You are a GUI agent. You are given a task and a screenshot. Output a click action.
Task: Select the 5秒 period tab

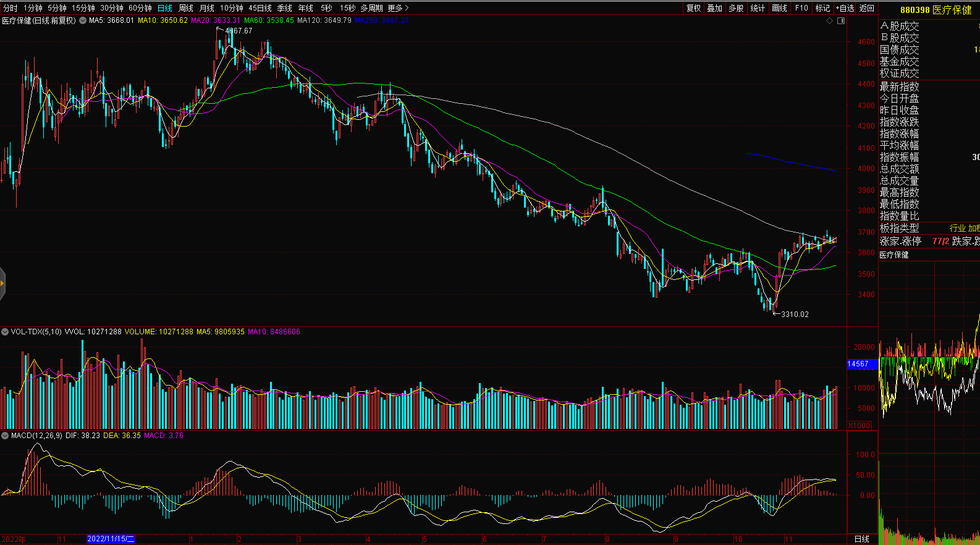326,8
